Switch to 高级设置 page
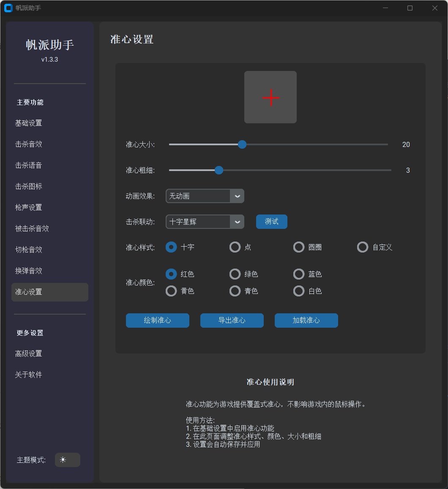This screenshot has height=489, width=448. point(29,353)
